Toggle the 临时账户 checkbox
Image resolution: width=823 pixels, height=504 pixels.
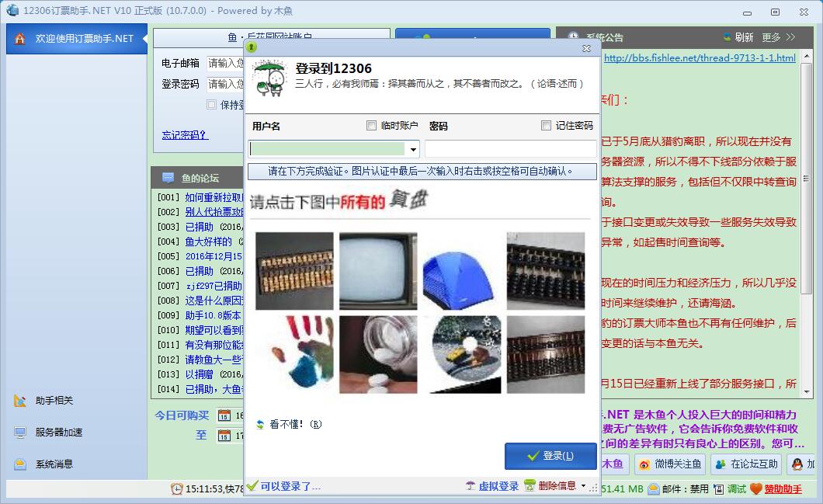pos(371,126)
